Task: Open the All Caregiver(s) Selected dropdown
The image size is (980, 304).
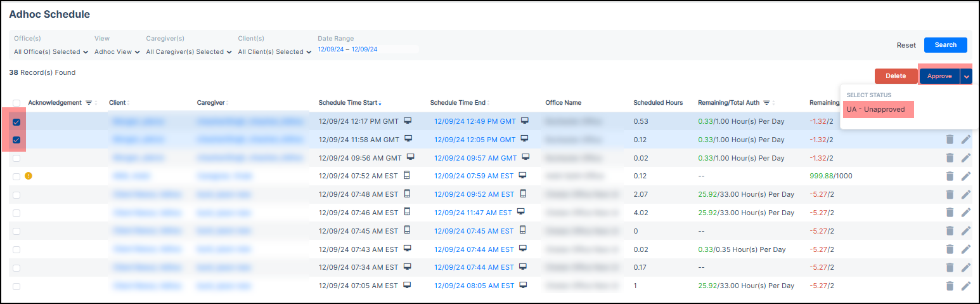Action: pyautogui.click(x=189, y=52)
